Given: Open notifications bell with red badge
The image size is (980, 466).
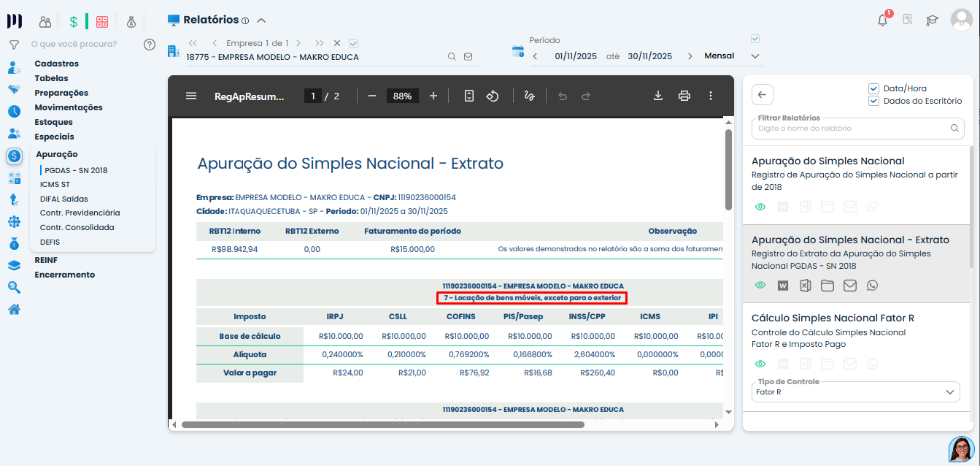Looking at the screenshot, I should point(883,20).
